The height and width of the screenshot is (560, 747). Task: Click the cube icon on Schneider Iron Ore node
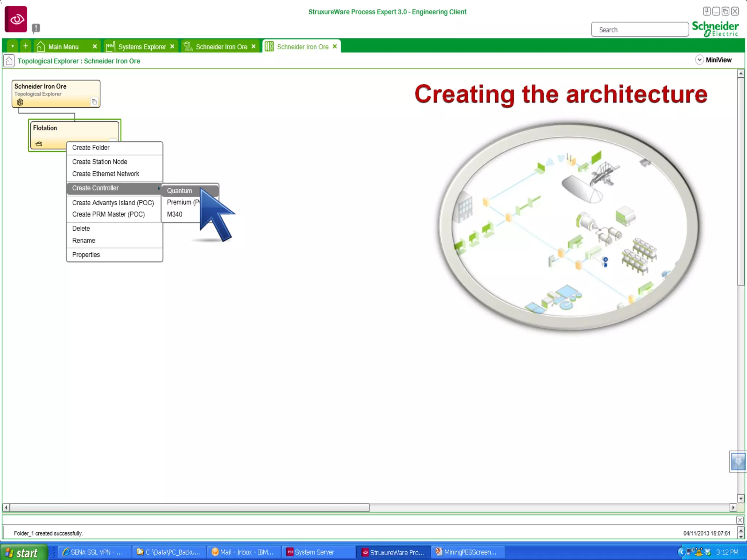20,102
